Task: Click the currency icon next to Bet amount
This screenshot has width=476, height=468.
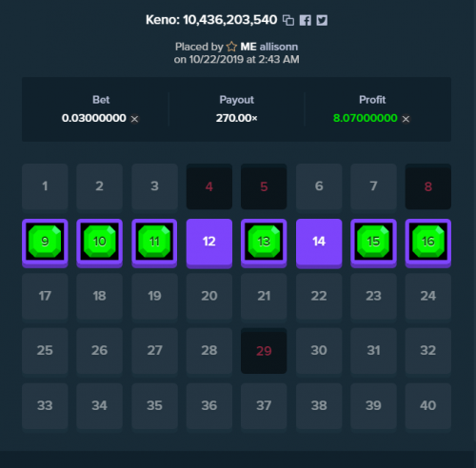Action: click(x=134, y=119)
